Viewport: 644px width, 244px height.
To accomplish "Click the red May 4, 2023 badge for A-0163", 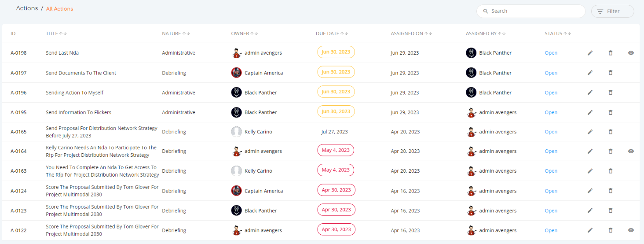I will (x=336, y=170).
